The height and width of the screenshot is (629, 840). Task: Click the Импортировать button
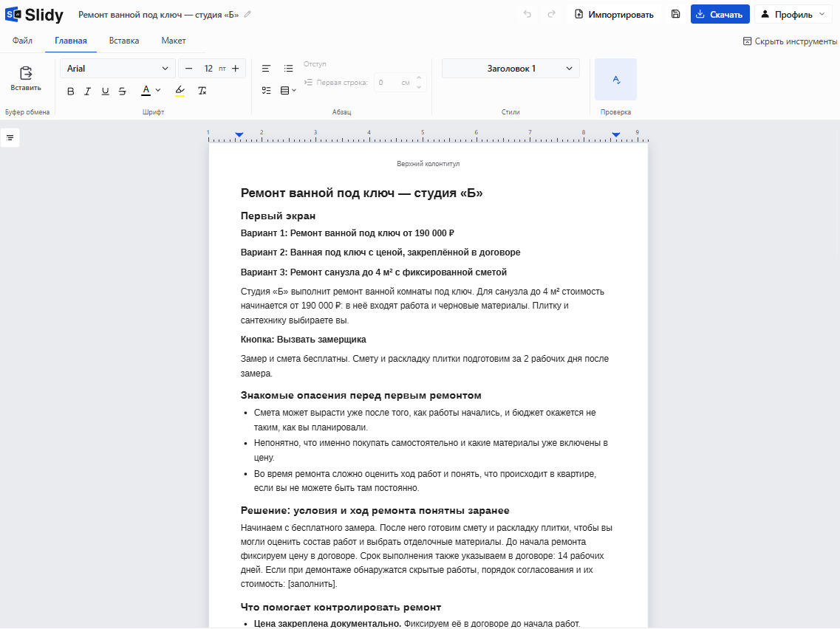click(615, 15)
